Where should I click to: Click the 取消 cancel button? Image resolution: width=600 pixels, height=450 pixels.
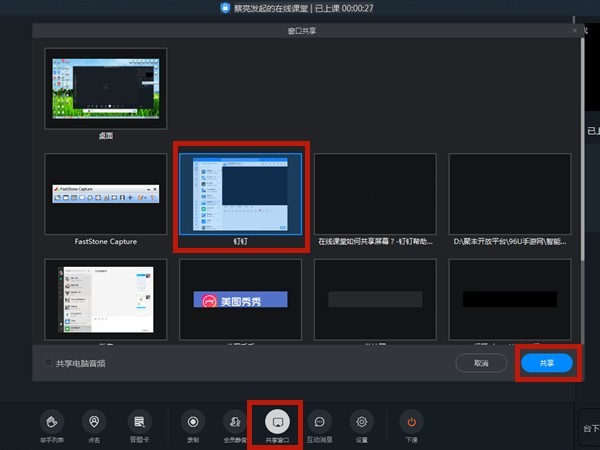(481, 363)
